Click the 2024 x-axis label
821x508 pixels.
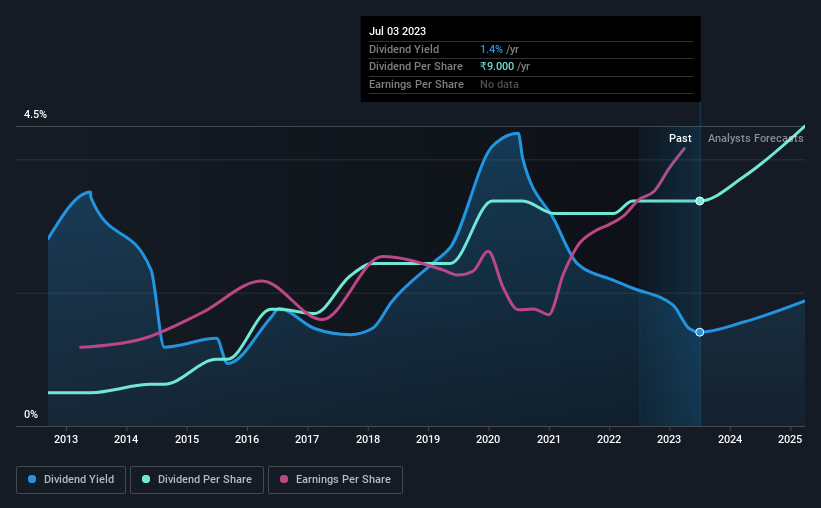coord(730,439)
